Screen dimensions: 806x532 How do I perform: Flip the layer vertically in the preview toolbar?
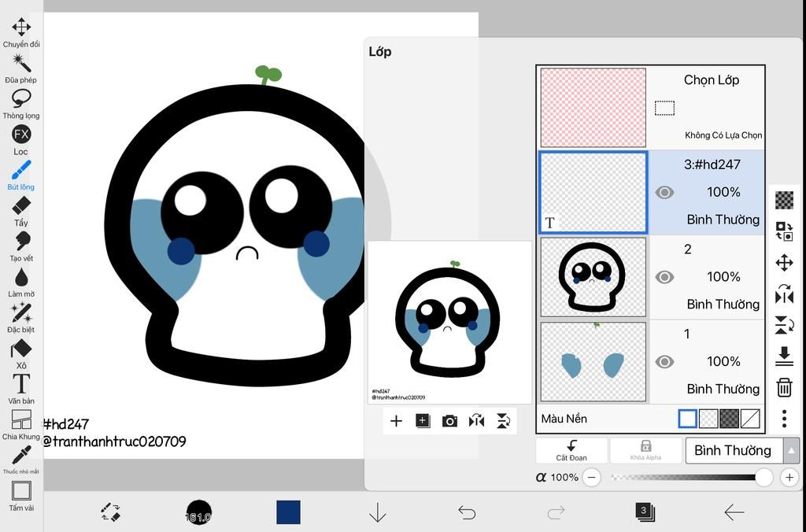coord(503,421)
